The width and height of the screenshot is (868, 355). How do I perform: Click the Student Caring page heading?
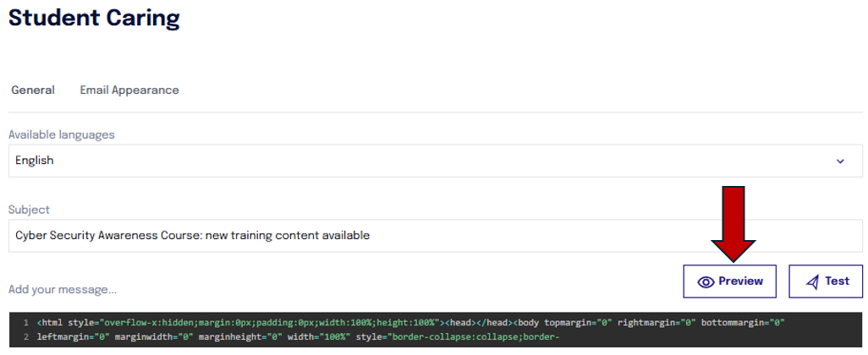click(x=94, y=17)
